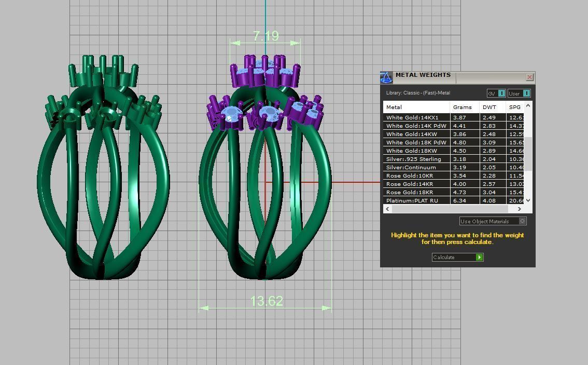
Task: Select the Rose Gold:14KR row
Action: coord(453,184)
